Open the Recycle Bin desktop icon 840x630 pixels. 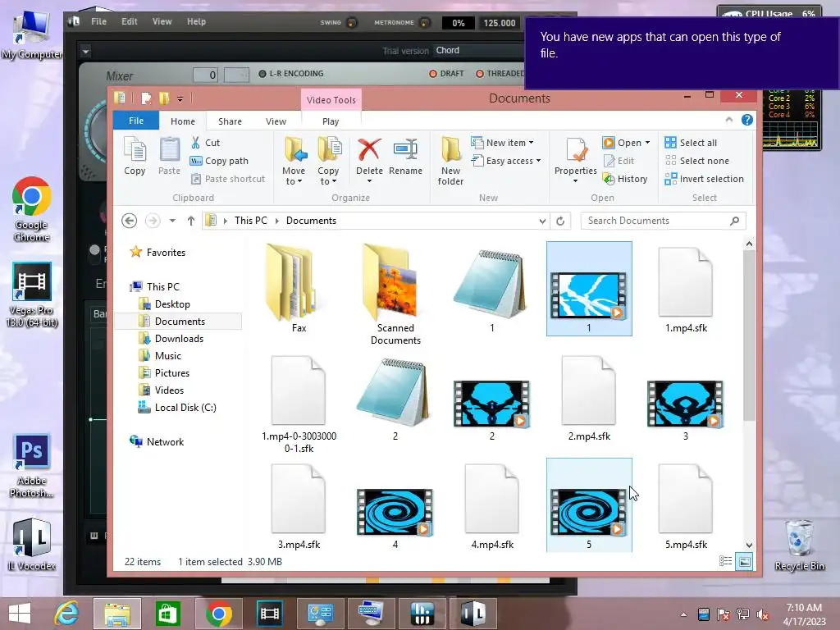pyautogui.click(x=799, y=546)
